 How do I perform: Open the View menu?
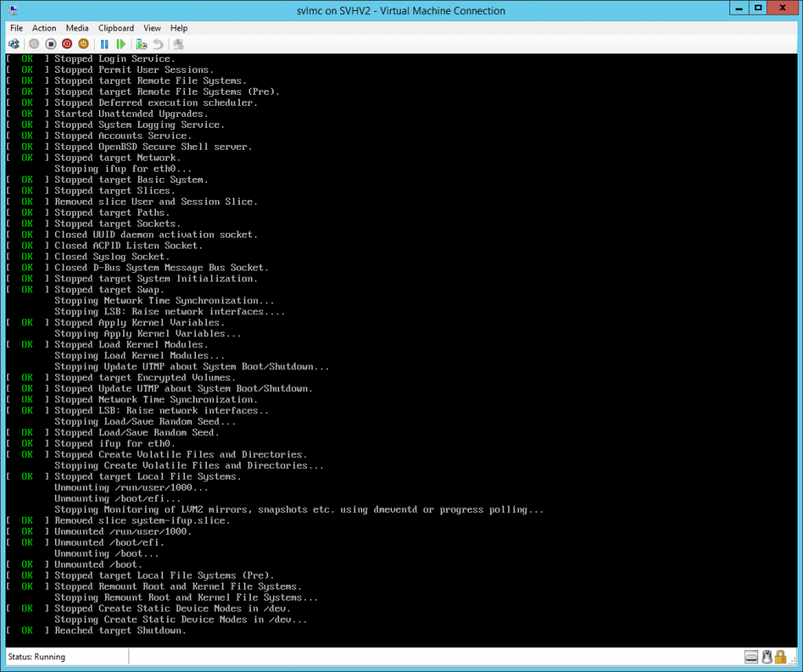(152, 28)
